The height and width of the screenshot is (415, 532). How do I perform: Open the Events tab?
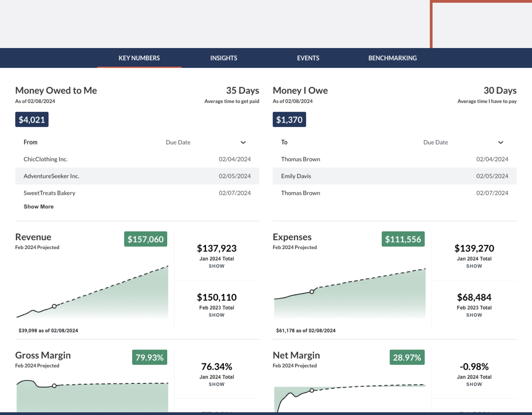(308, 58)
